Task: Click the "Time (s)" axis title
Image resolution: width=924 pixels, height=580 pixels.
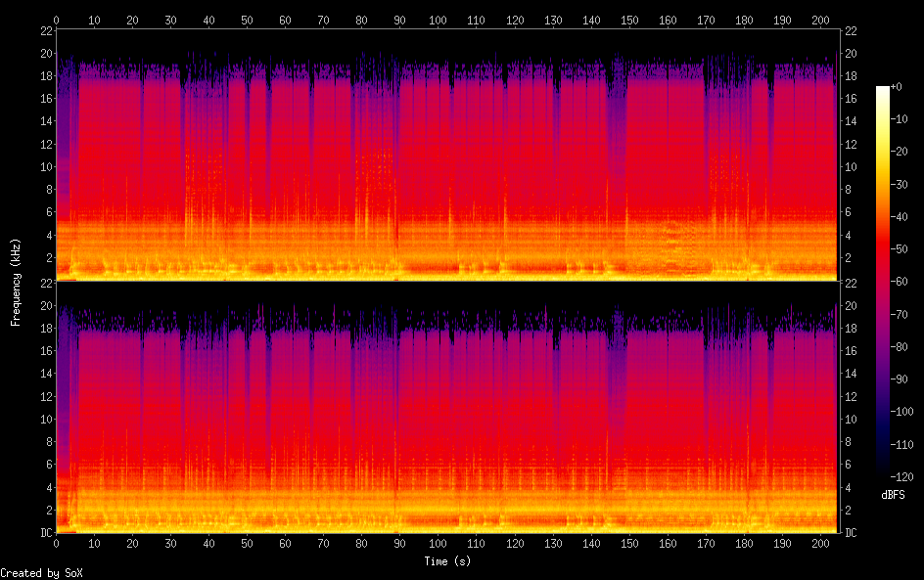Action: point(447,561)
